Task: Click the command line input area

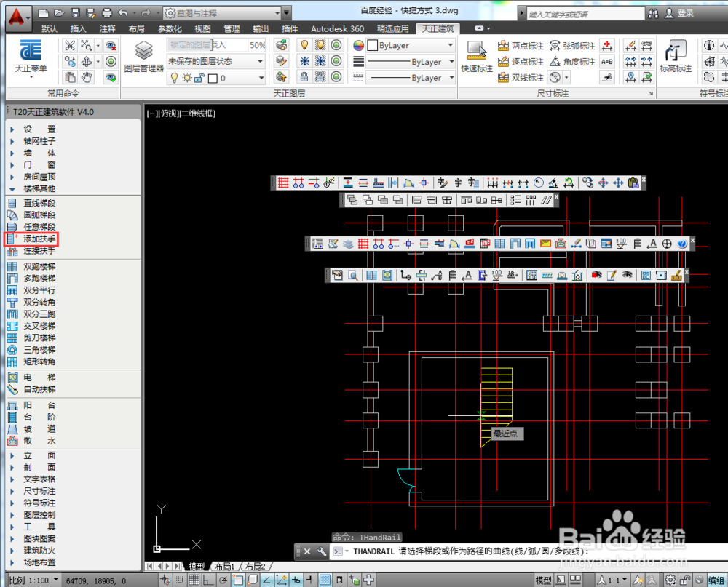Action: click(529, 551)
